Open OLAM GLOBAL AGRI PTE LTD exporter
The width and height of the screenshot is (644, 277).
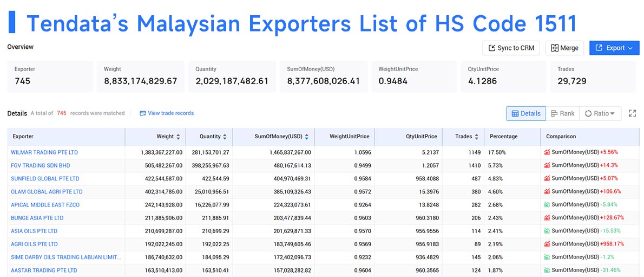pyautogui.click(x=47, y=192)
